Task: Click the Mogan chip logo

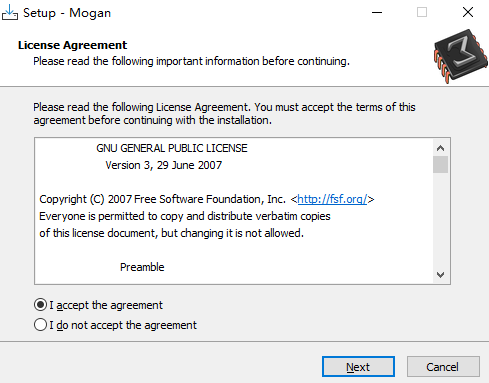Action: point(461,56)
